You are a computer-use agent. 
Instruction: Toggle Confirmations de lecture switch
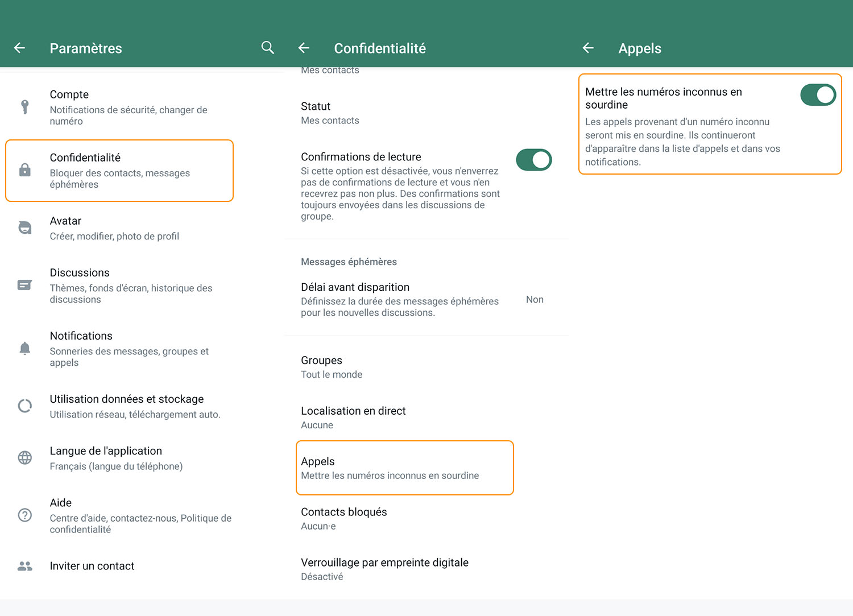pos(534,160)
